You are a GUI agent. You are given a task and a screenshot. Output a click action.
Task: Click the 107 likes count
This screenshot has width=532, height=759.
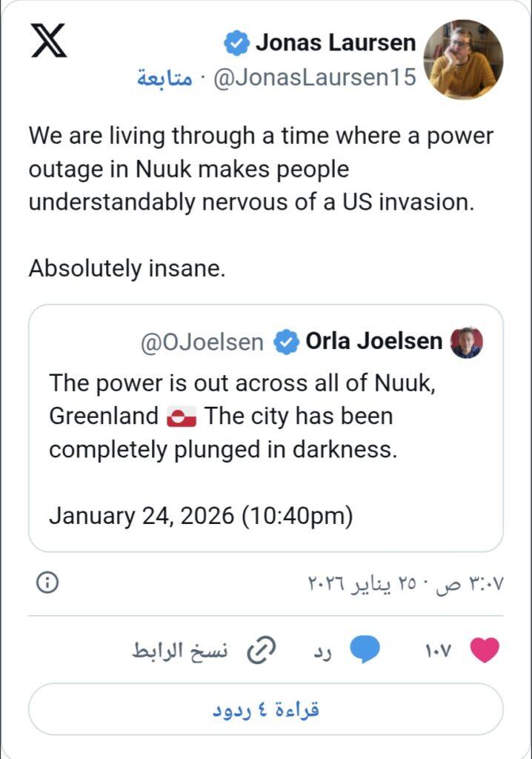pos(438,651)
